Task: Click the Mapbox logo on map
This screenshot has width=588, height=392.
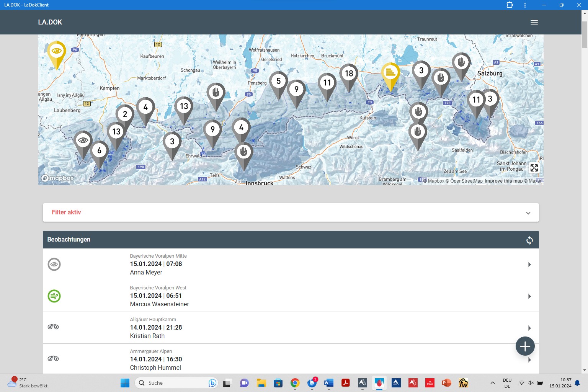Action: pos(57,178)
